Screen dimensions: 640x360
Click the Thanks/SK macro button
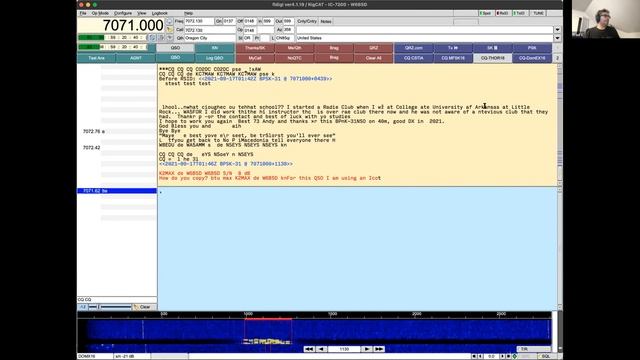tap(255, 48)
